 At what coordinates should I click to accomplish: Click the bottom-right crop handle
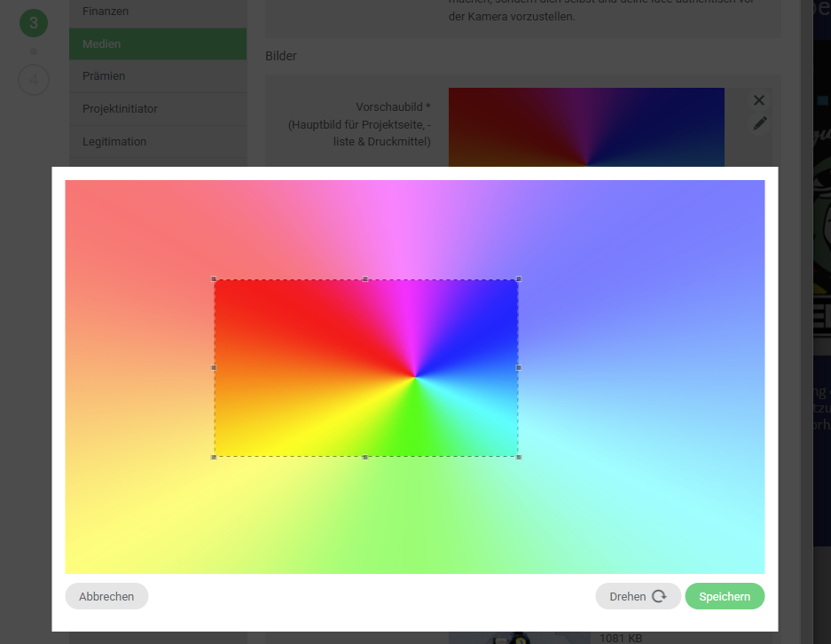pos(518,457)
